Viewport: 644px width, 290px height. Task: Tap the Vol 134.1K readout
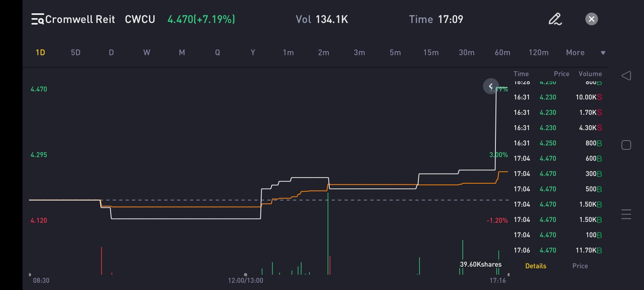pyautogui.click(x=322, y=19)
